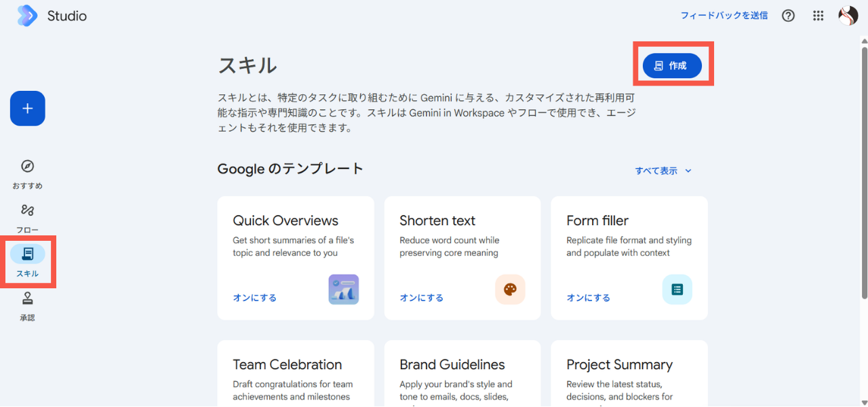Select the スキル sidebar icon
Screen dimensions: 868x407
pyautogui.click(x=28, y=254)
